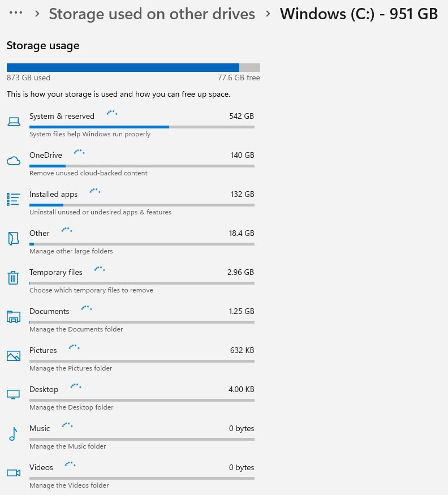
Task: Click the Pictures image icon
Action: coord(13,355)
